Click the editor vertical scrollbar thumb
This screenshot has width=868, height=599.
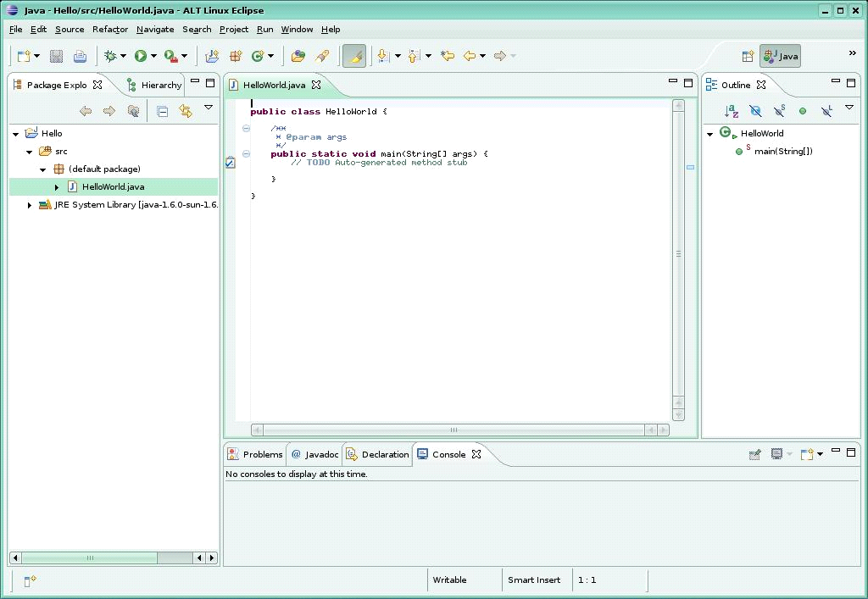pos(679,254)
